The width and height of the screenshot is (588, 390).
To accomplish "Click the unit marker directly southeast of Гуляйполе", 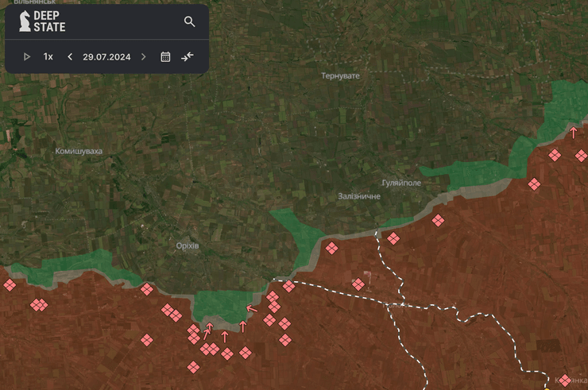I will coord(438,220).
